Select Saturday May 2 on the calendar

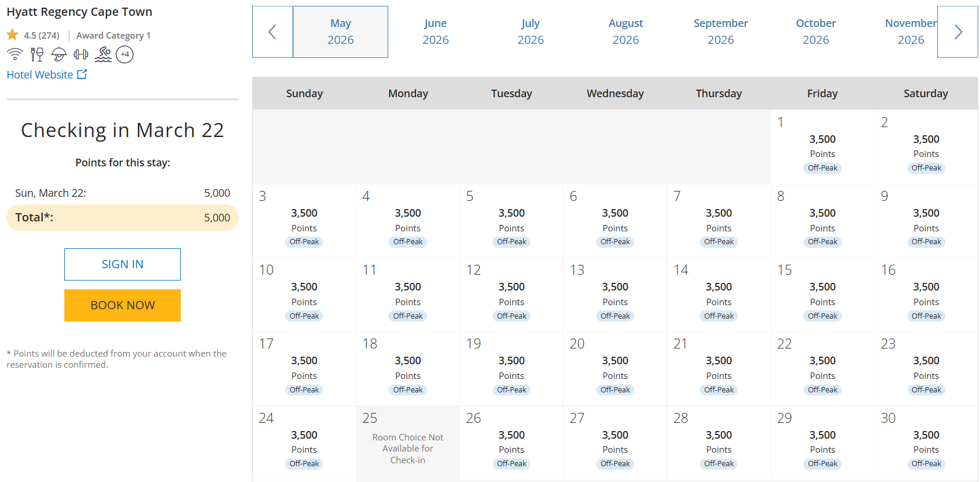pos(926,147)
